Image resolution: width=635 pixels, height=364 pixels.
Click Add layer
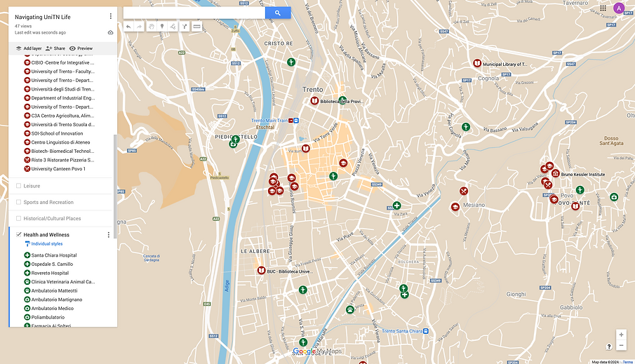click(x=29, y=48)
